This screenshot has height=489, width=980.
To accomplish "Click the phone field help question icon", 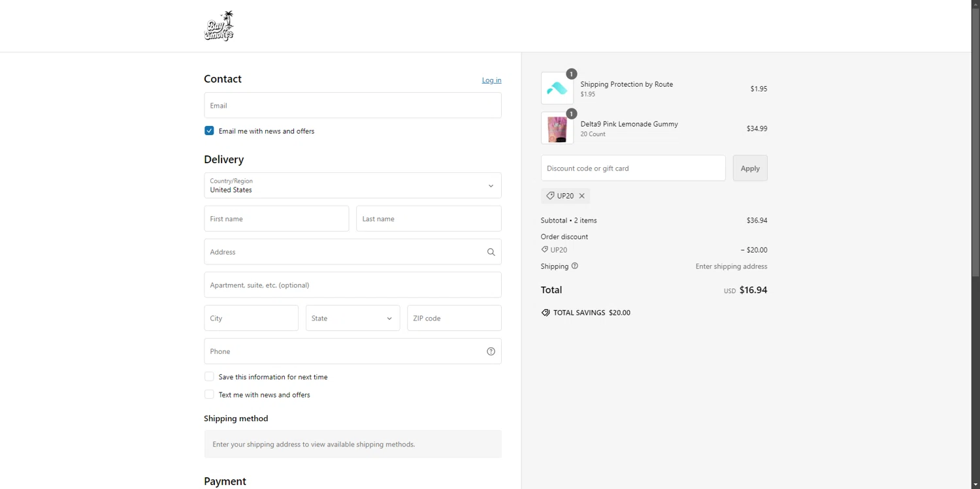I will click(491, 351).
